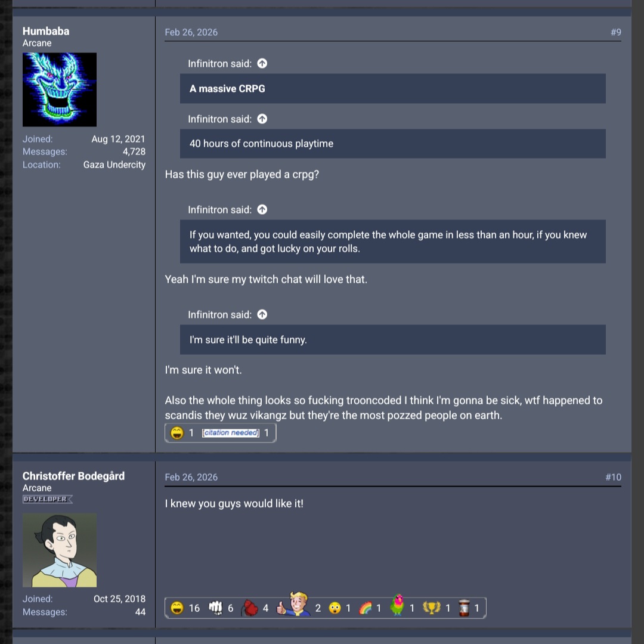Open Humbaba's user profile

(45, 31)
